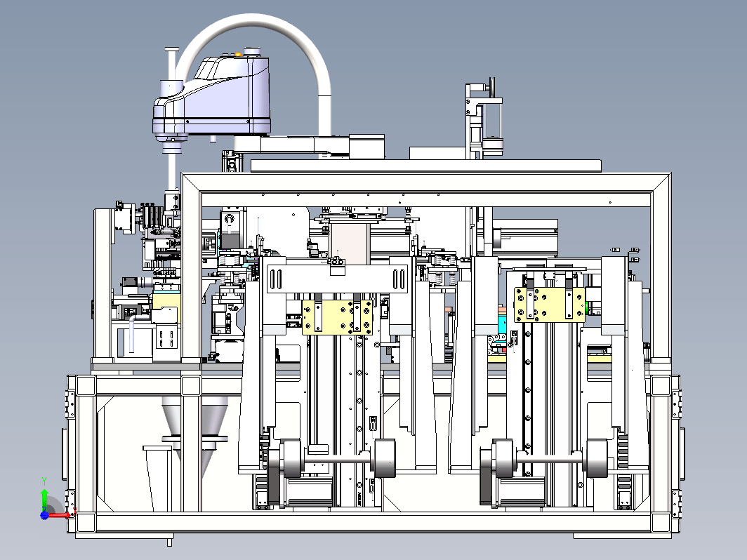Select the right lower roller shaft
The image size is (747, 560).
[549, 458]
